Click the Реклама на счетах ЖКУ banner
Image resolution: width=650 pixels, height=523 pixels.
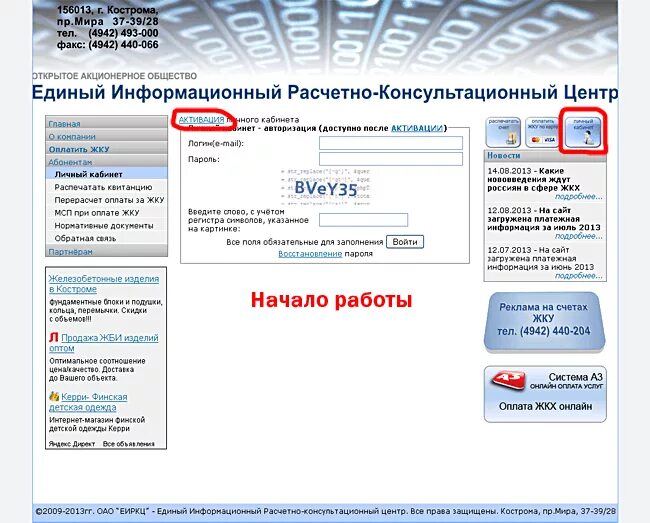(544, 322)
